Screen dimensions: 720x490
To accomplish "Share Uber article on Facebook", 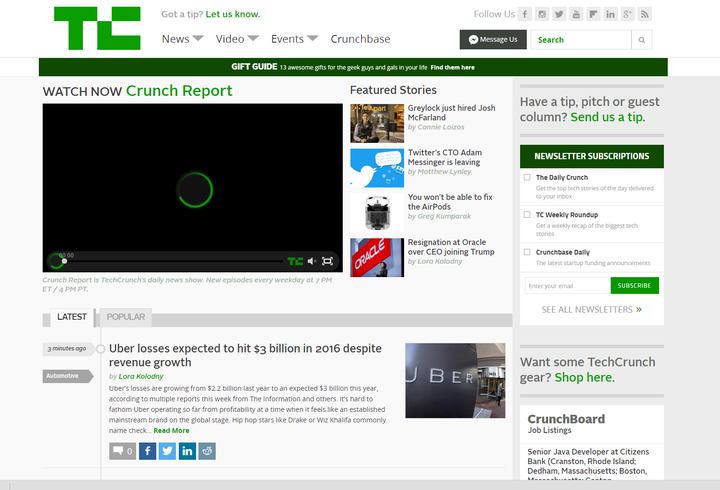I will pos(147,451).
